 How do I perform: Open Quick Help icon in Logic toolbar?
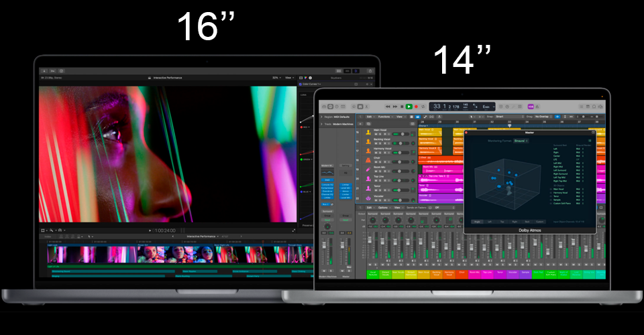(336, 107)
